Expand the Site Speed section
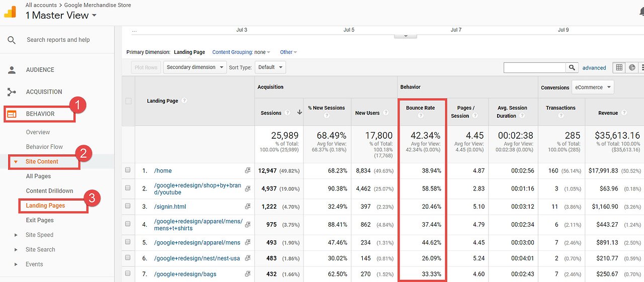The image size is (644, 282). pos(16,235)
